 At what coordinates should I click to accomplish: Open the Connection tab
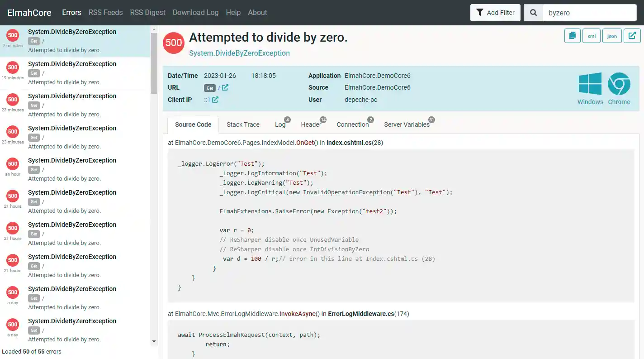(353, 124)
